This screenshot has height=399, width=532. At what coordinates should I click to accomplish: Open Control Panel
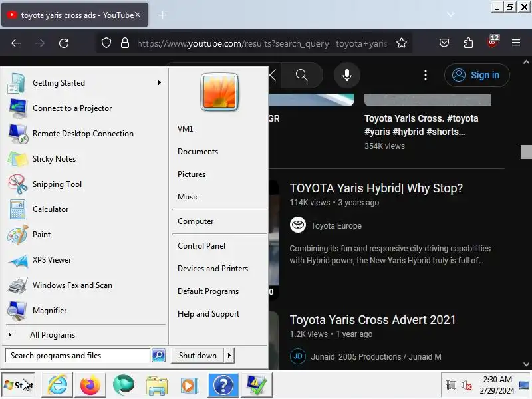(x=201, y=246)
